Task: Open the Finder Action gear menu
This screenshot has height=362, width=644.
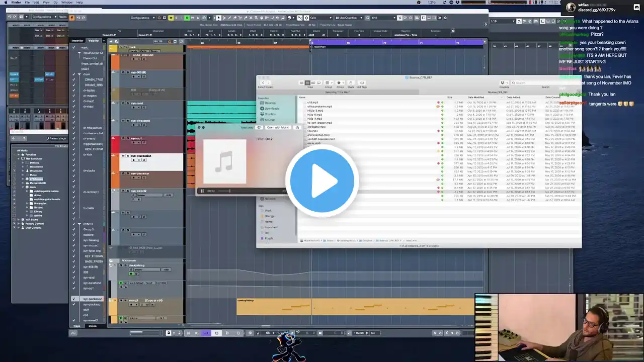Action: [340, 82]
